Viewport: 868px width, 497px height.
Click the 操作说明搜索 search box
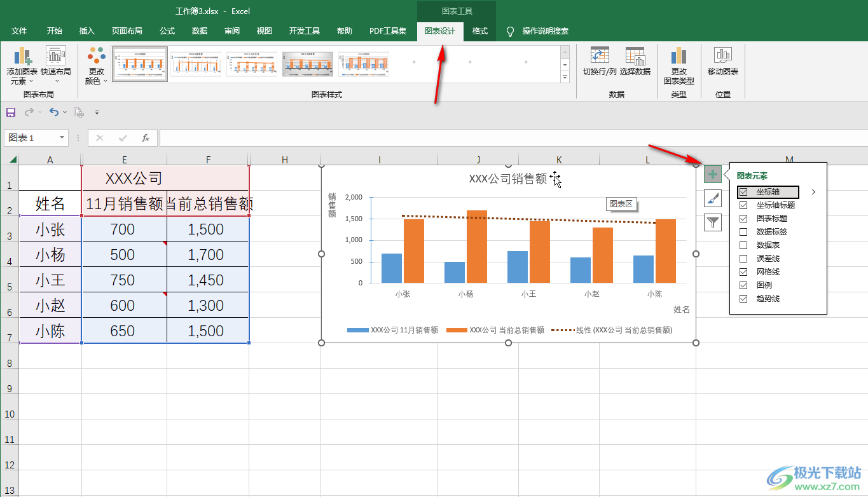546,31
